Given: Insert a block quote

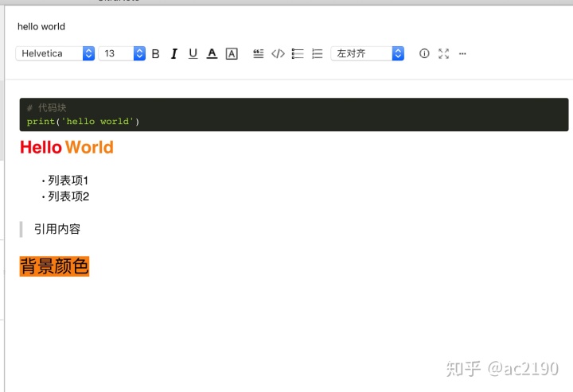Looking at the screenshot, I should [259, 53].
